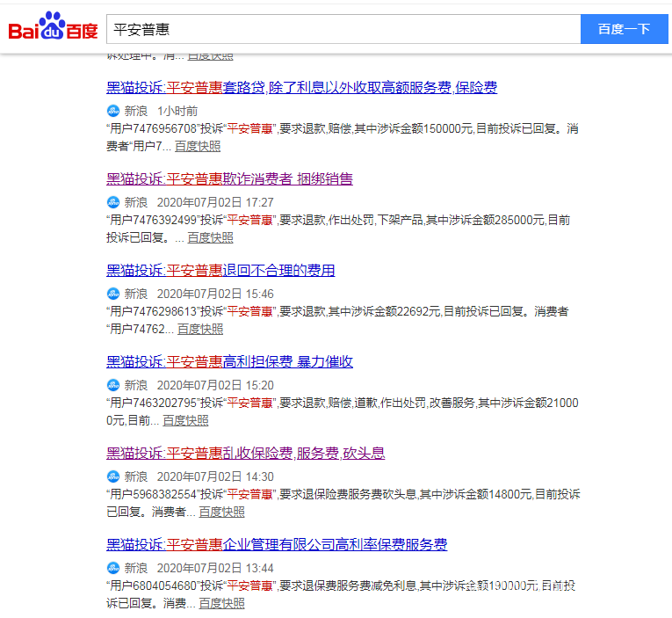Click snippet mentioning 要求退款,赔偿,道歉
This screenshot has width=672, height=618.
343,411
